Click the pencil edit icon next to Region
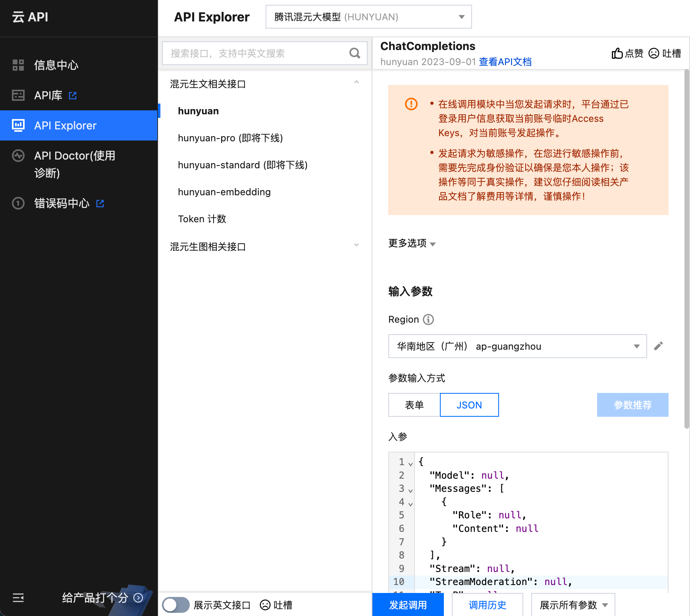 click(x=659, y=346)
